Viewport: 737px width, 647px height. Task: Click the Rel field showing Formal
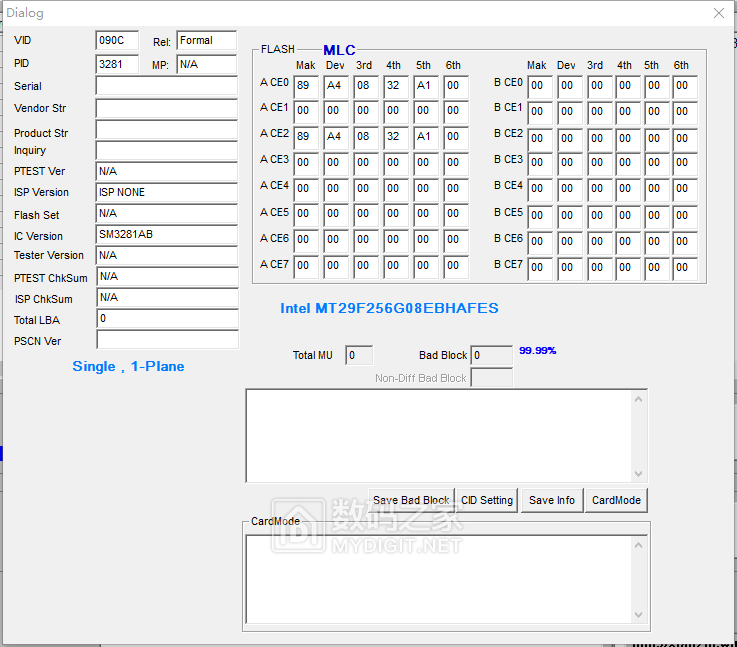point(206,41)
